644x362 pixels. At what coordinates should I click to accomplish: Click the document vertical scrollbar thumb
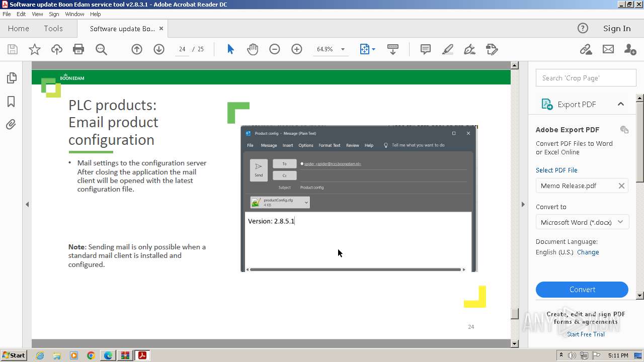coord(514,314)
